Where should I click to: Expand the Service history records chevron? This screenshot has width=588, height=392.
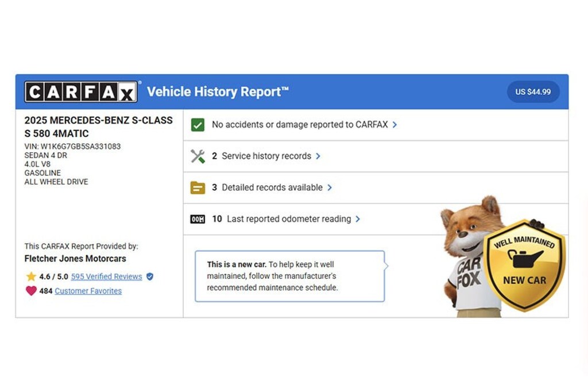[318, 156]
